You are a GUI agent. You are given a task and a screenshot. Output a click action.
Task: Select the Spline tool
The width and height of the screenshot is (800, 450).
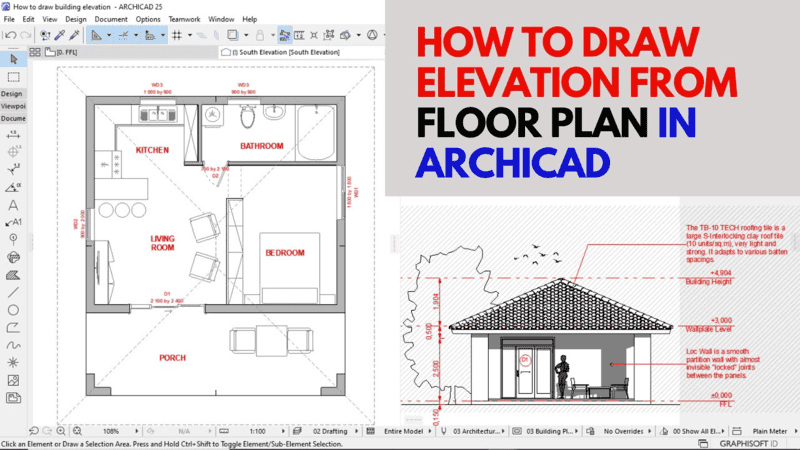13,345
